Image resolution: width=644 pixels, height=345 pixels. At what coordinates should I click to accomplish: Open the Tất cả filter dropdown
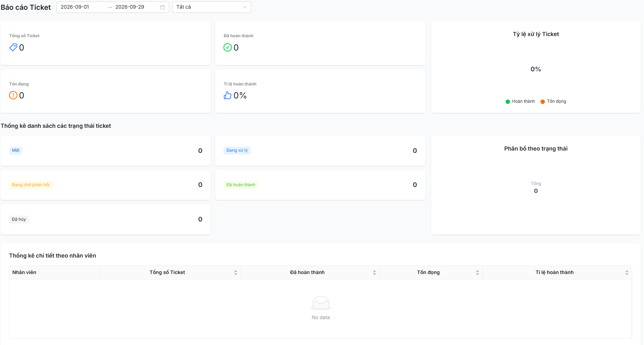point(212,7)
